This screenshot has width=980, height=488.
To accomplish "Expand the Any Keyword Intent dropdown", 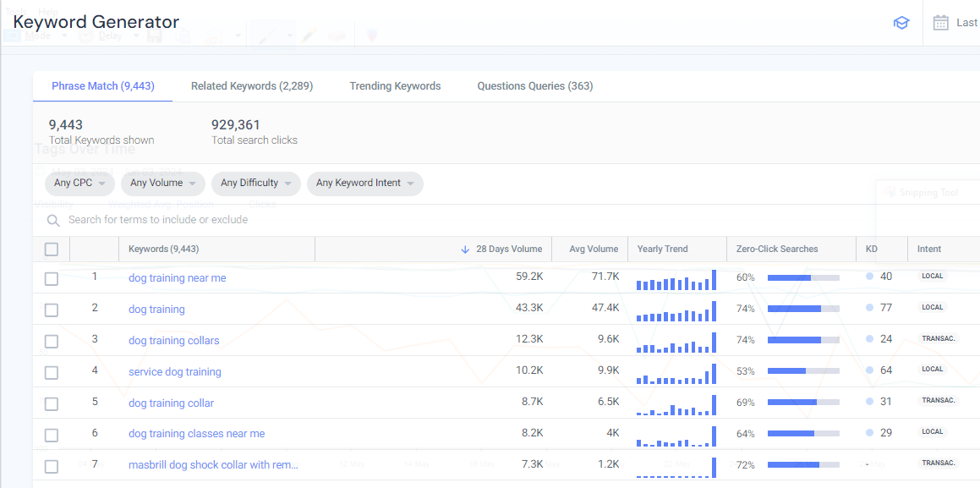I will point(364,184).
